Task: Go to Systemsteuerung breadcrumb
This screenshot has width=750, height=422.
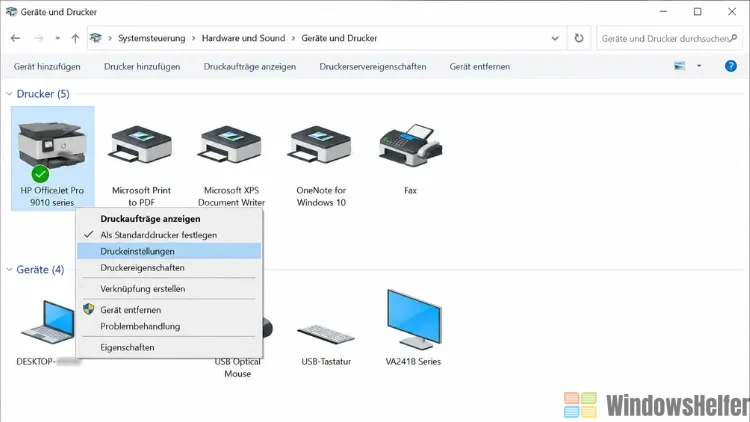Action: point(152,38)
